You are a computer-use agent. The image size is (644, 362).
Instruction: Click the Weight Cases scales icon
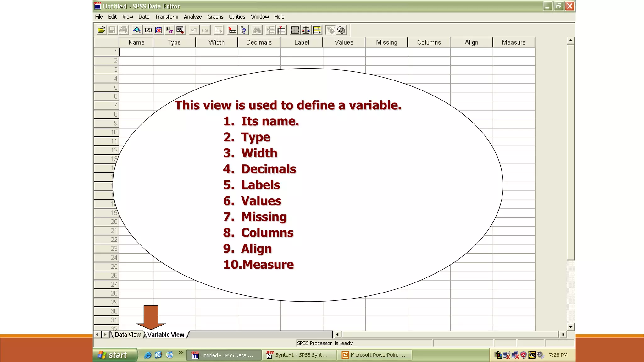306,30
